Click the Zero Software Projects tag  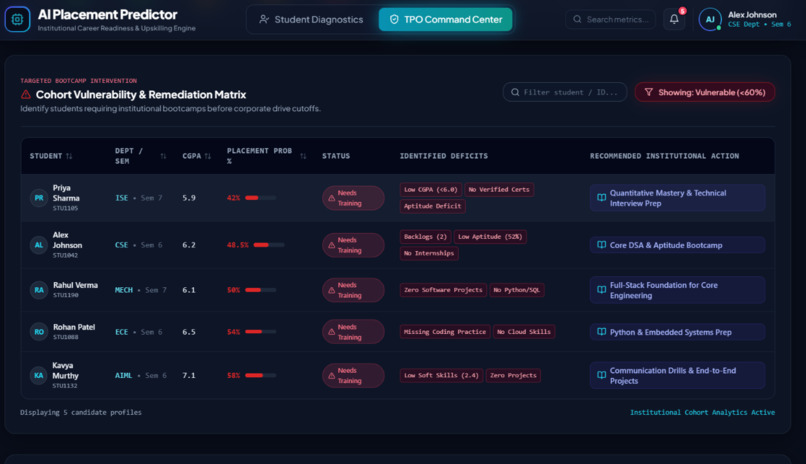443,290
